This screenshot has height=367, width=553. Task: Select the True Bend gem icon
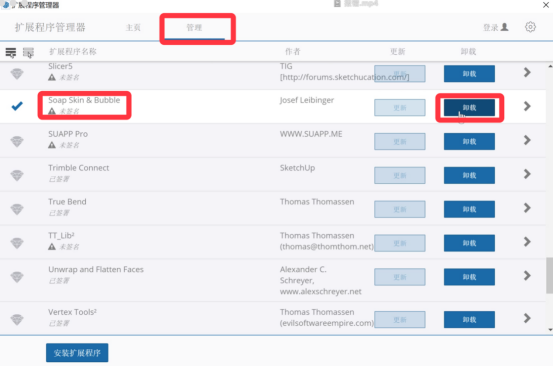click(17, 209)
